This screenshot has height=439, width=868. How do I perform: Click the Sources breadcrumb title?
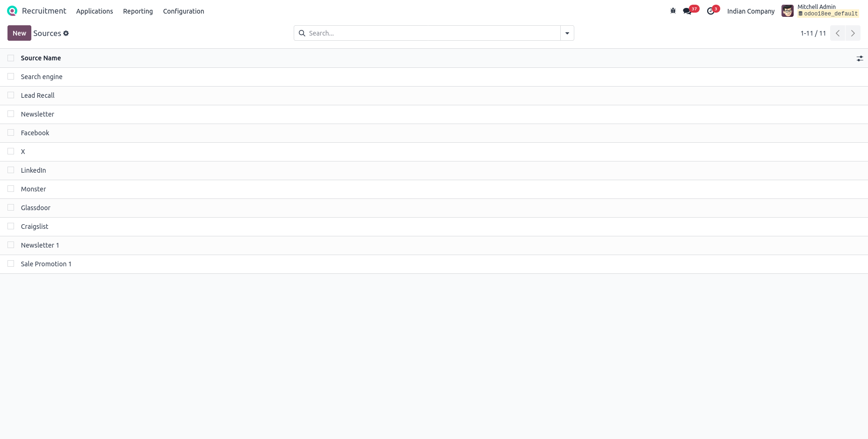47,33
